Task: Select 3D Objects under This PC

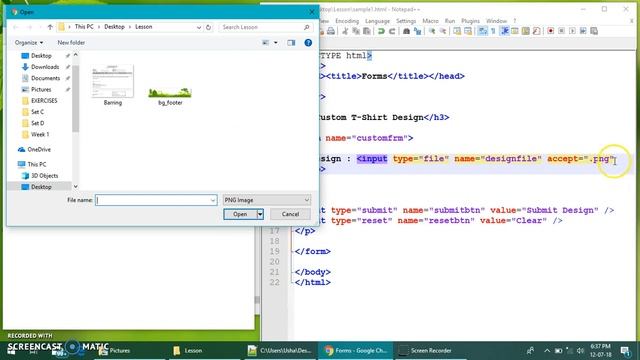Action: tap(44, 176)
